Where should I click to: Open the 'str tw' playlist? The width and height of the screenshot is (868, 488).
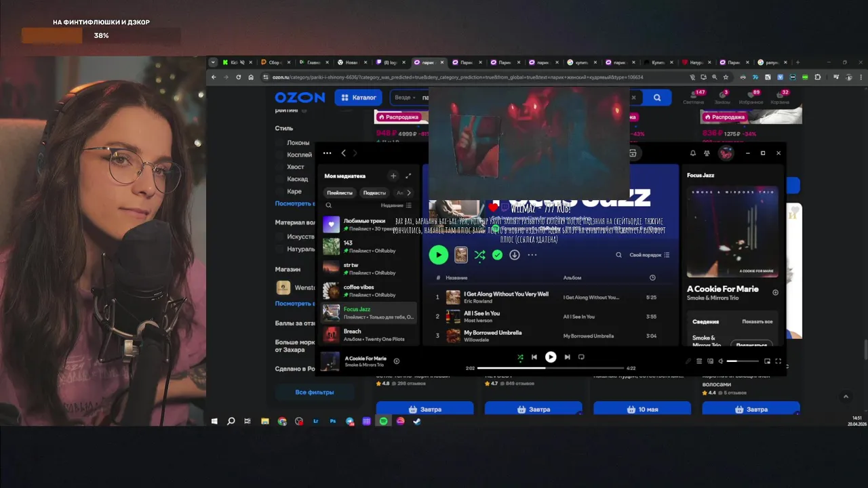pos(369,268)
